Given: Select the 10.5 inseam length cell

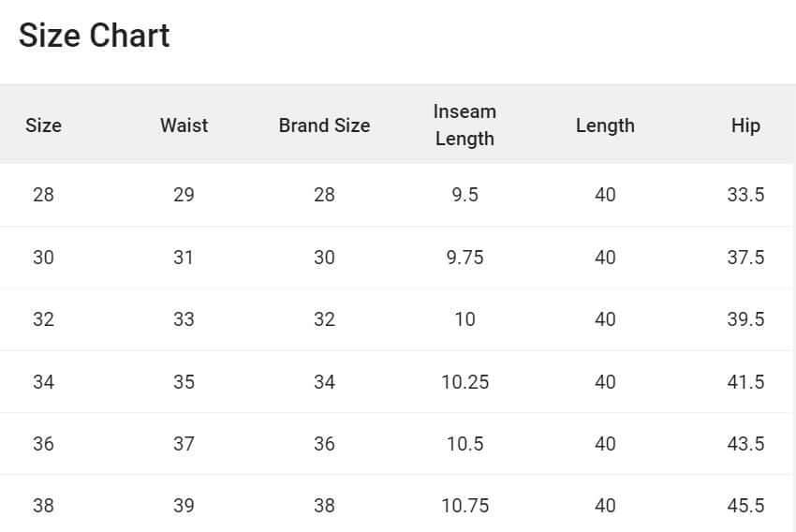Looking at the screenshot, I should [x=464, y=443].
